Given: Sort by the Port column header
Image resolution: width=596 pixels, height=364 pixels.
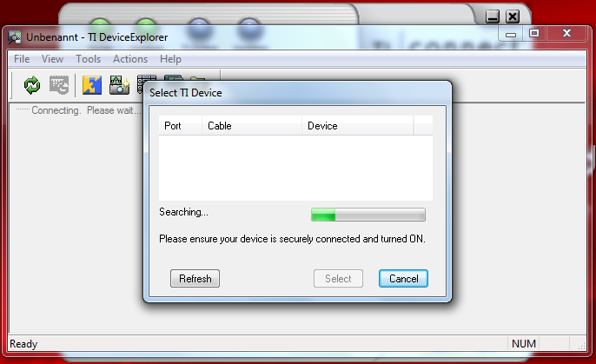Looking at the screenshot, I should [181, 126].
